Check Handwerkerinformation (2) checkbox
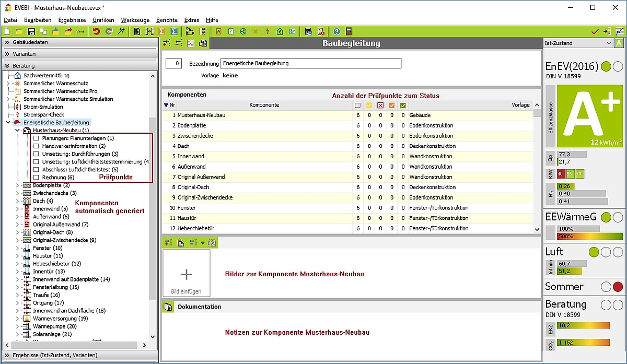 (36, 146)
